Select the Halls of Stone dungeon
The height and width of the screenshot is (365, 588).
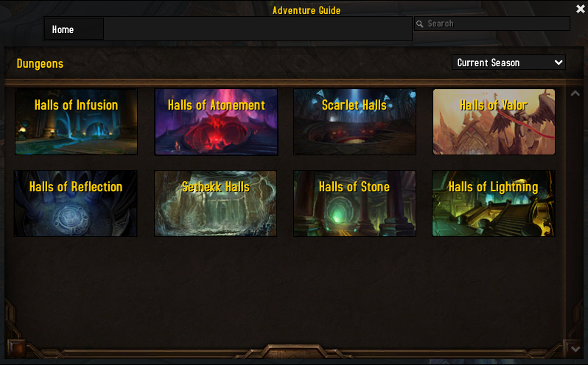[x=354, y=203]
